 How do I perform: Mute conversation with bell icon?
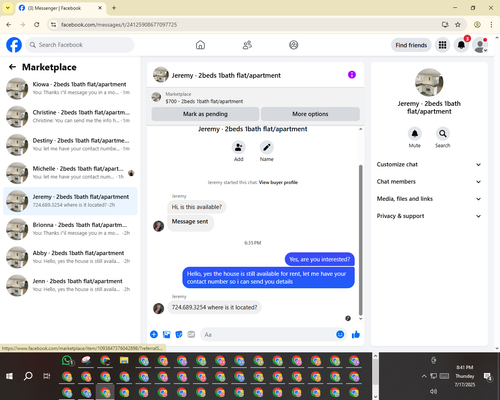[415, 134]
